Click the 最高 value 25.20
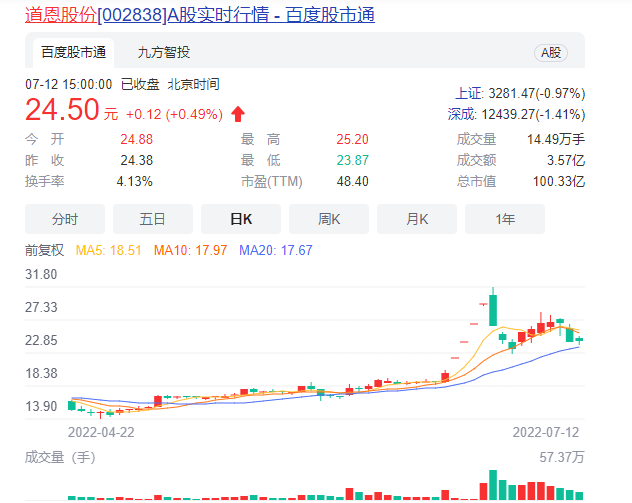 (x=353, y=139)
